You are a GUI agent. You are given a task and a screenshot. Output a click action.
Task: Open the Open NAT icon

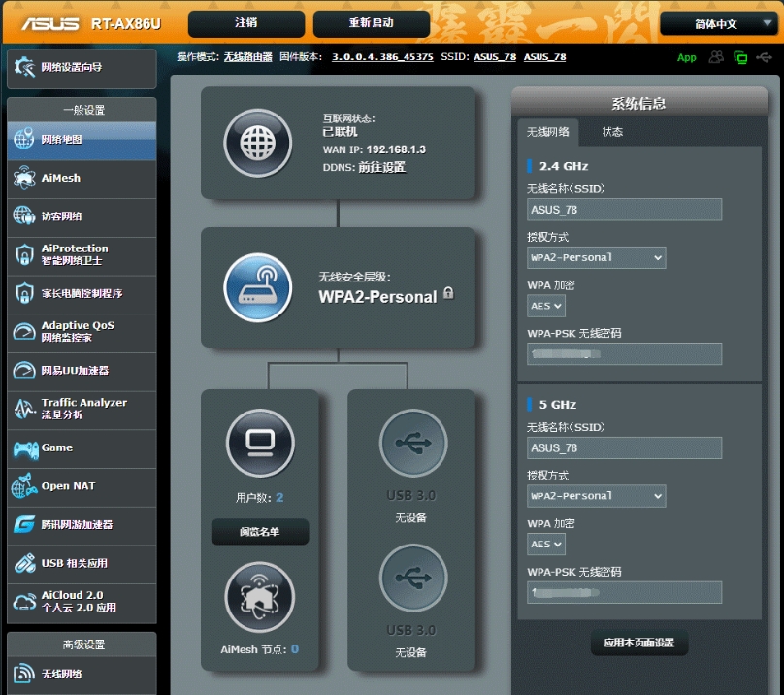pyautogui.click(x=24, y=486)
